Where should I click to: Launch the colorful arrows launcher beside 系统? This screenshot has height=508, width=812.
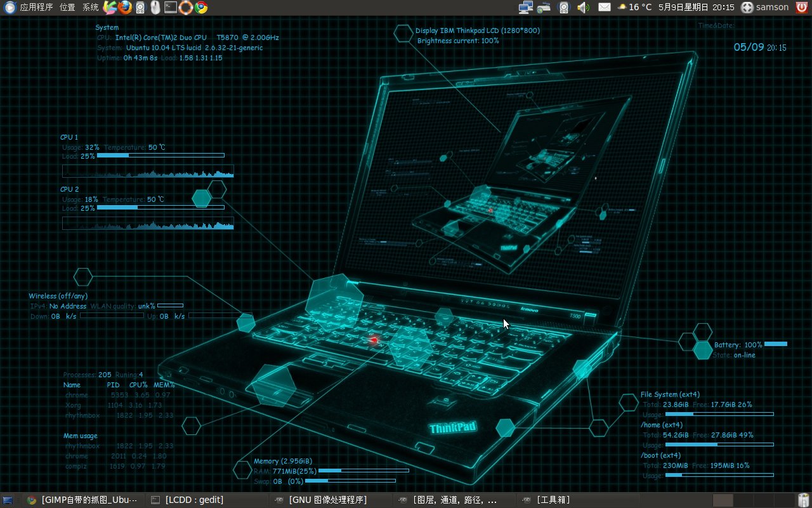[110, 8]
